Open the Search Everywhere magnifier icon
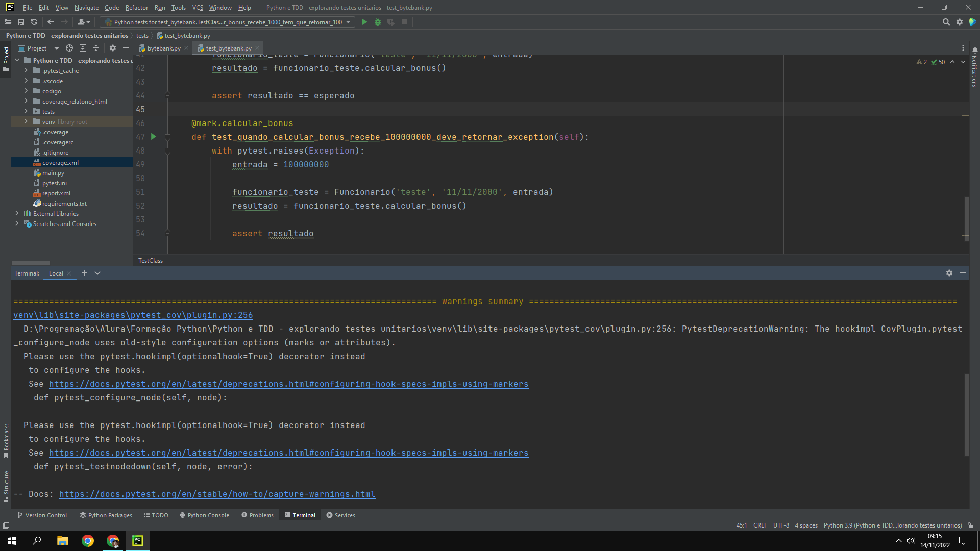Image resolution: width=980 pixels, height=551 pixels. (x=946, y=22)
